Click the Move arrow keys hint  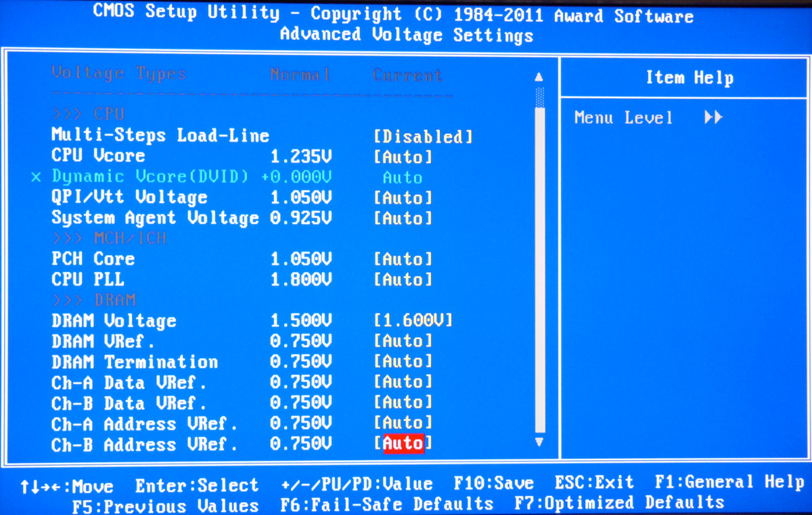pos(67,487)
